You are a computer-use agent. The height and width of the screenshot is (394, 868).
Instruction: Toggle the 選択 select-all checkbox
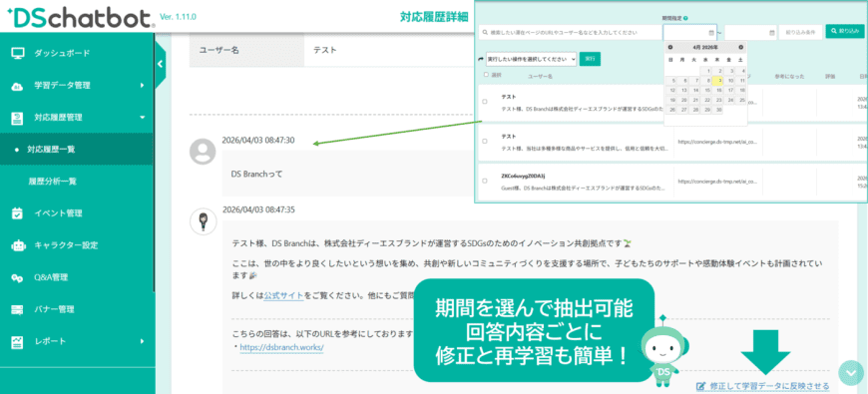point(486,75)
